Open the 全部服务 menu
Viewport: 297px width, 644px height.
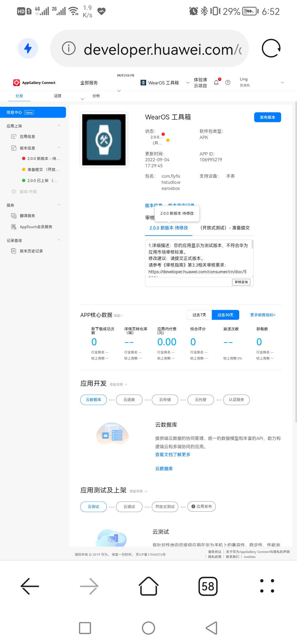(x=89, y=83)
